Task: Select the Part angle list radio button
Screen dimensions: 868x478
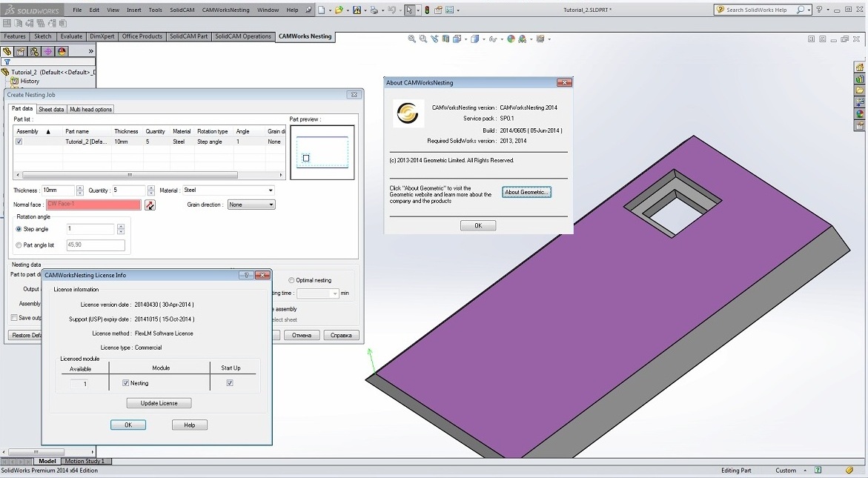Action: coord(19,245)
